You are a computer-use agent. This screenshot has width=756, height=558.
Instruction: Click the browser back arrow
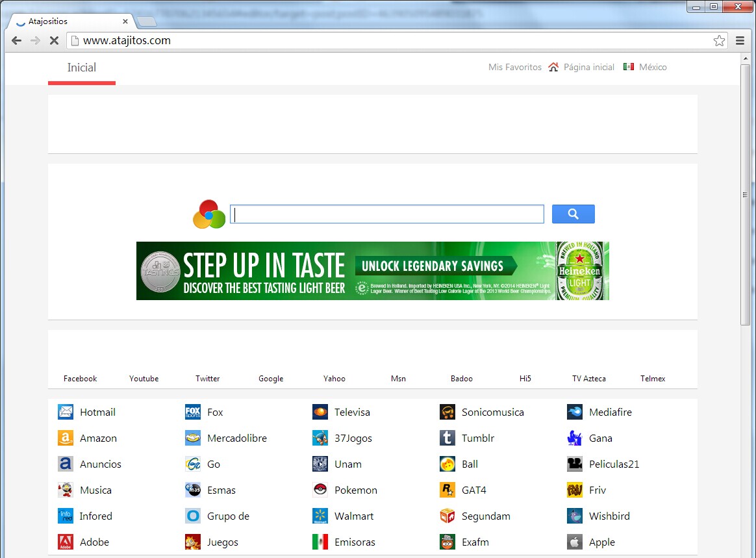click(x=16, y=40)
